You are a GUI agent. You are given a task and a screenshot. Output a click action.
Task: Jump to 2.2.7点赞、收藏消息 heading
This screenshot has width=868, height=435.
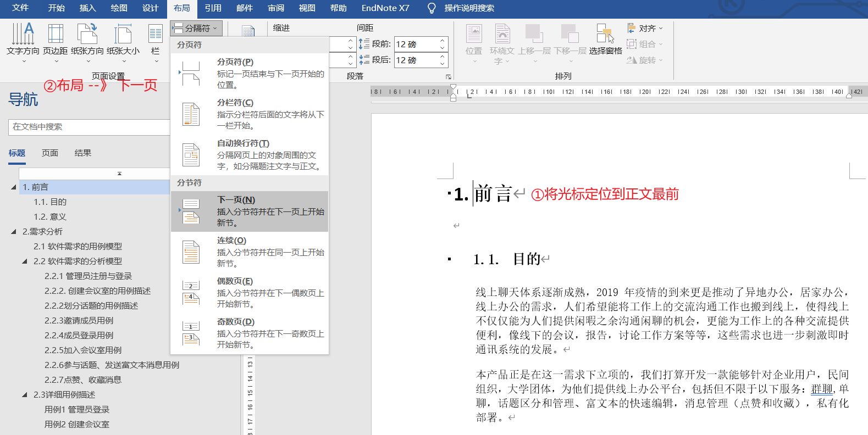coord(83,380)
